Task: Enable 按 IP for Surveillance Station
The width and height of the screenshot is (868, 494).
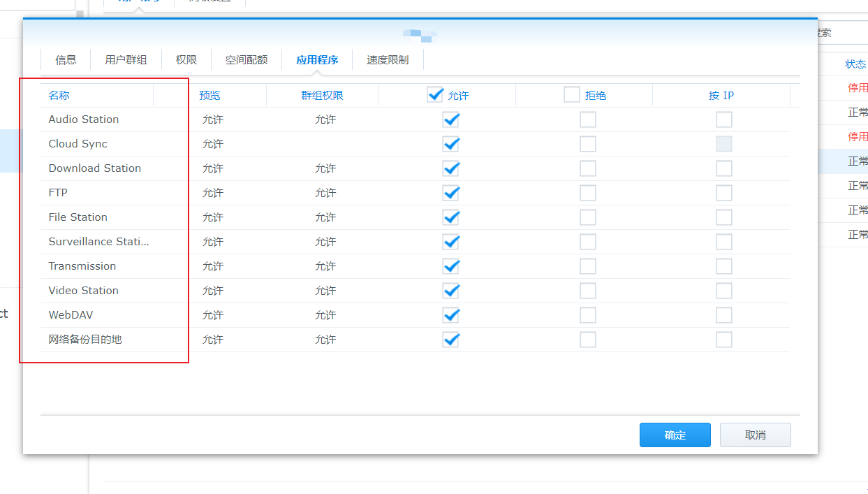Action: pyautogui.click(x=724, y=242)
